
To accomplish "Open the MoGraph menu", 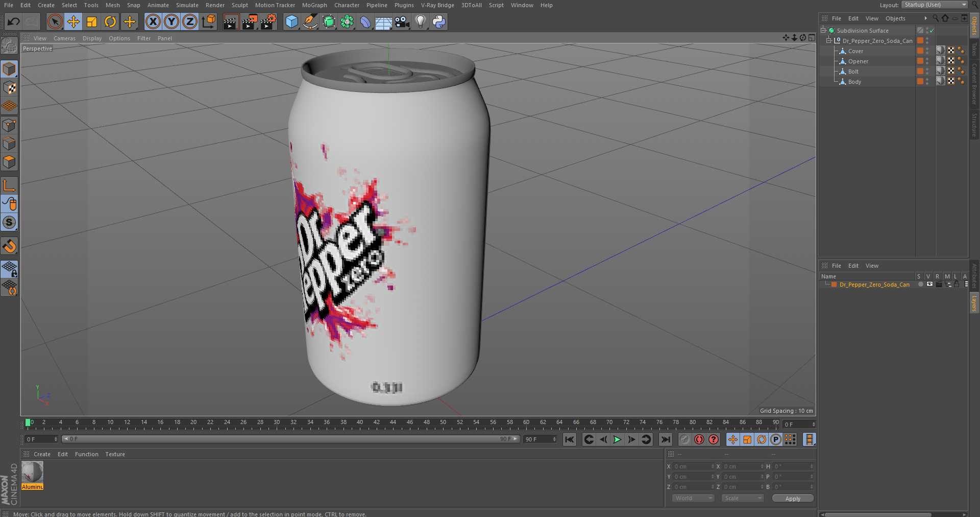I will 314,5.
